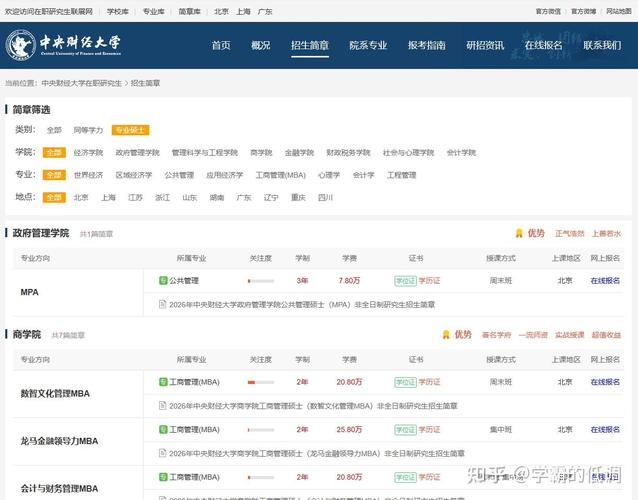Open 网站地图 link
638x500 pixels.
pos(619,11)
